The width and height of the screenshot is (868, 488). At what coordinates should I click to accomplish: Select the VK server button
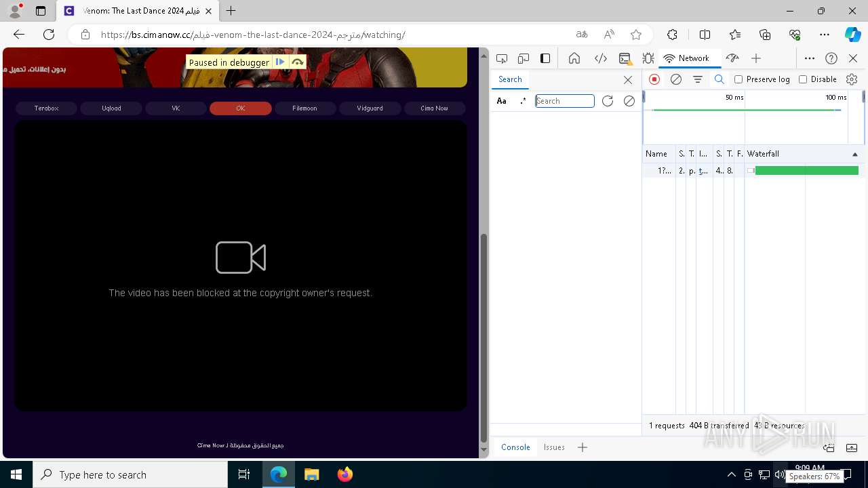176,108
